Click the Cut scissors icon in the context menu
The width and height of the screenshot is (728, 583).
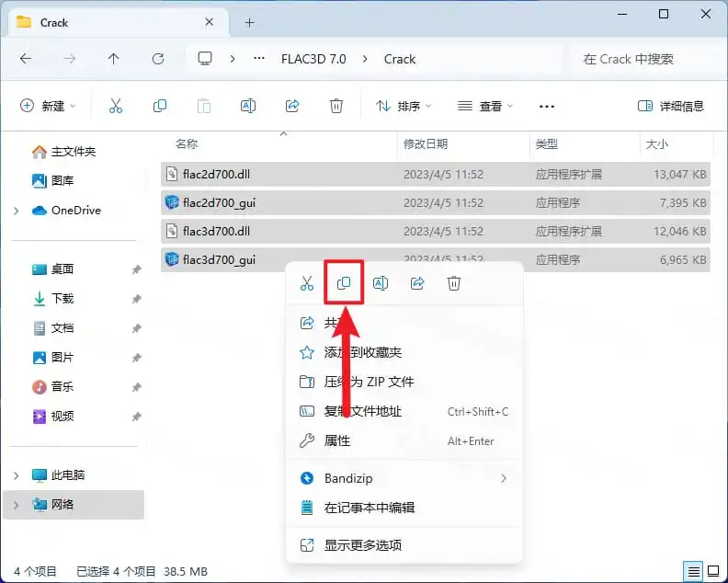click(x=307, y=283)
